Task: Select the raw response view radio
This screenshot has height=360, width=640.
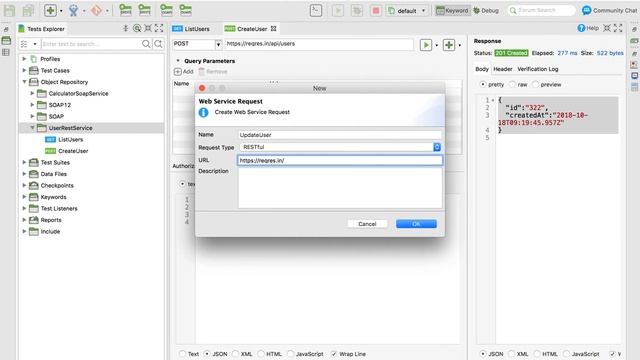Action: [512, 84]
